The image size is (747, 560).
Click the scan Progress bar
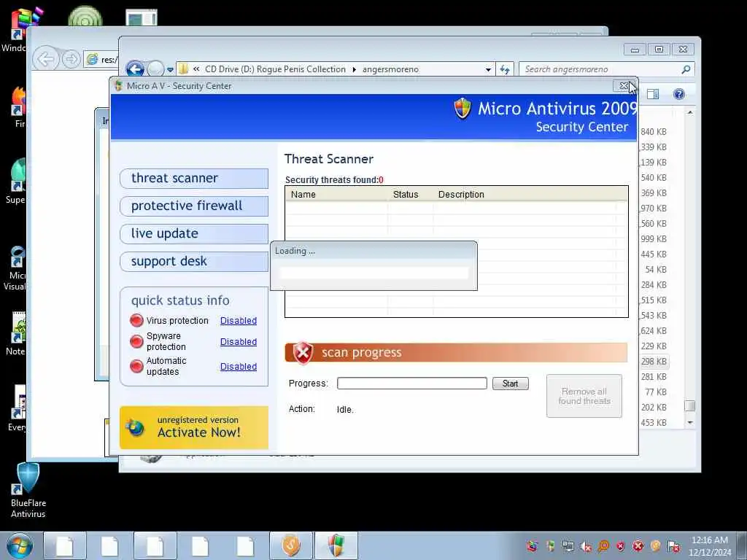(x=411, y=384)
